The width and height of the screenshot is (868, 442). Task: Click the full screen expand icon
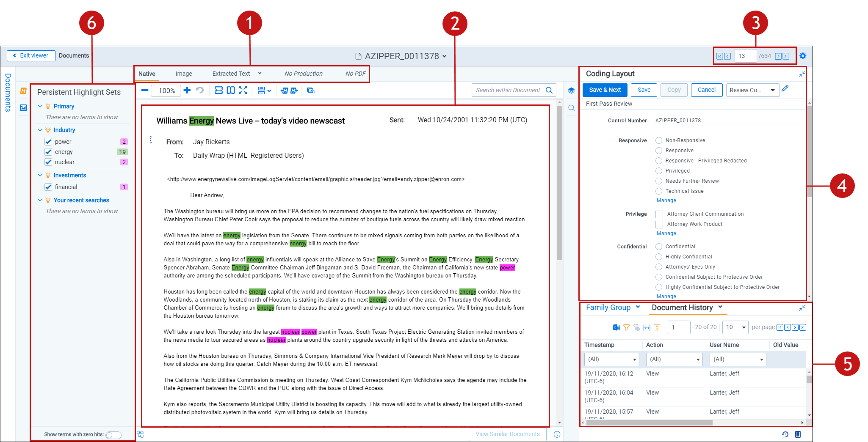[243, 91]
